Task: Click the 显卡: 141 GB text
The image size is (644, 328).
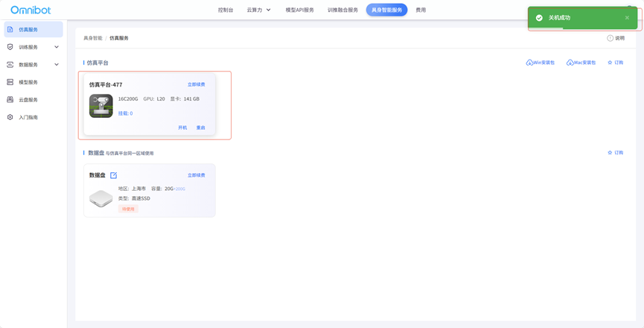Action: click(x=185, y=99)
